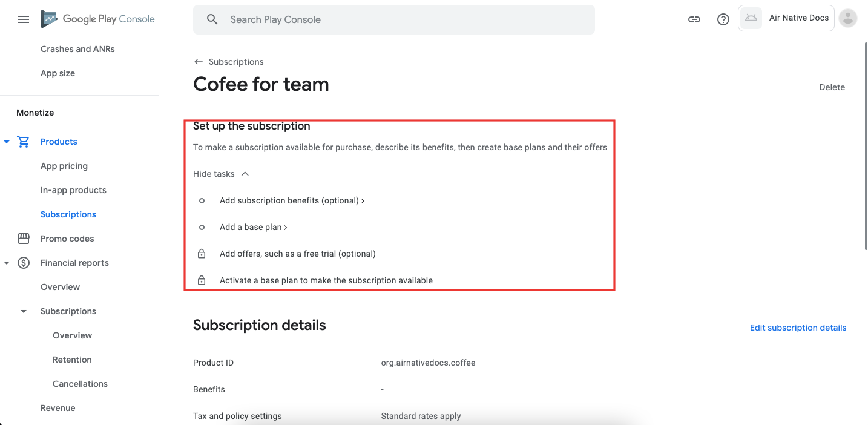Screen dimensions: 868x425
Task: Click the Set up the subscription heading
Action: (x=252, y=126)
